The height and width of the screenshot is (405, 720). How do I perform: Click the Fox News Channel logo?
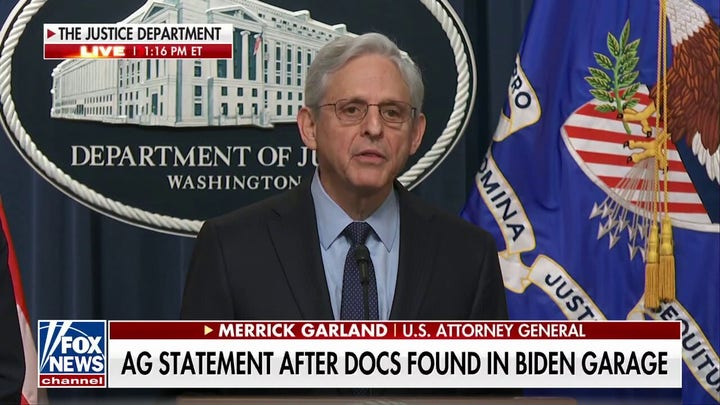[x=73, y=354]
